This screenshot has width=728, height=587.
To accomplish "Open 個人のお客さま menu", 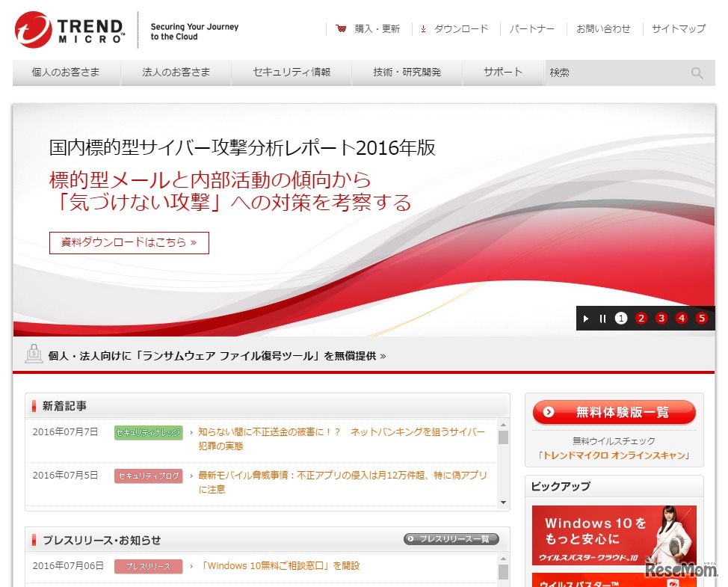I will pyautogui.click(x=66, y=73).
